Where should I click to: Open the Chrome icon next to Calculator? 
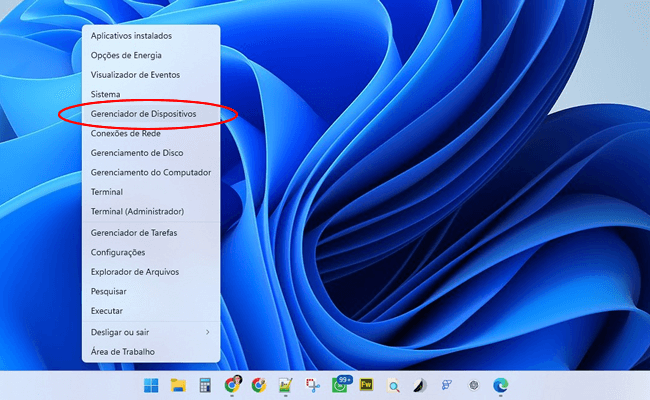233,385
